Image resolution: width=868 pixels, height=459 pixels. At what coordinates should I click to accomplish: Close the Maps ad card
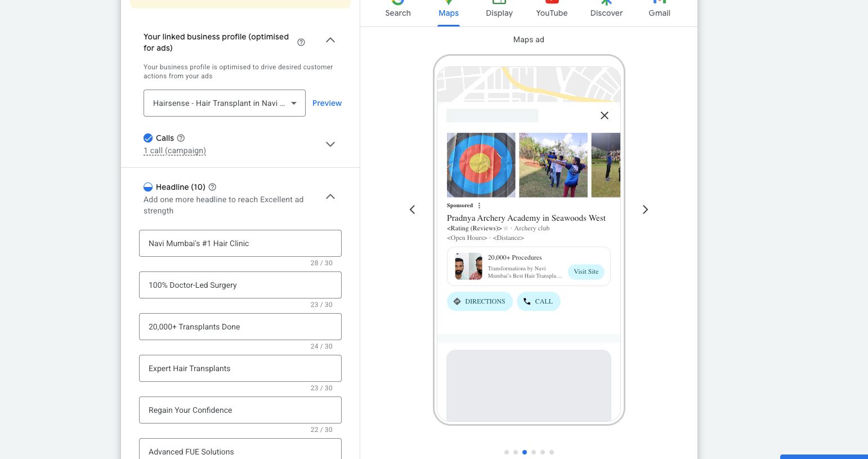tap(605, 115)
